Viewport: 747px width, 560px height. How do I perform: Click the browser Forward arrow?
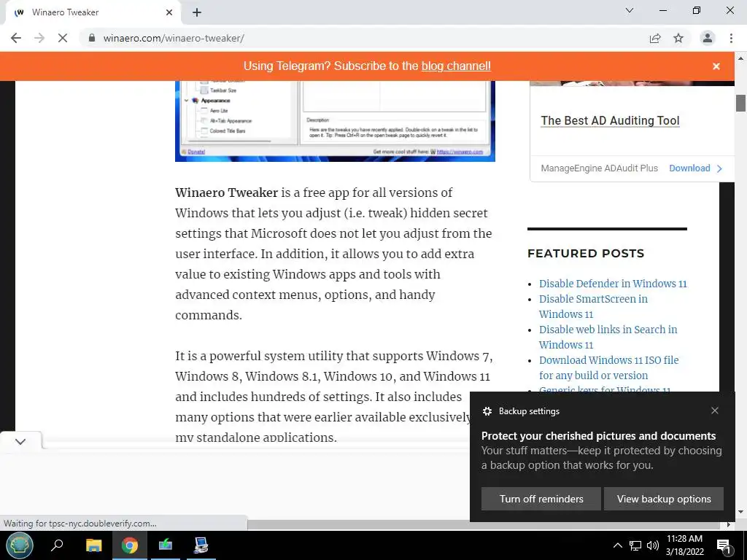39,38
